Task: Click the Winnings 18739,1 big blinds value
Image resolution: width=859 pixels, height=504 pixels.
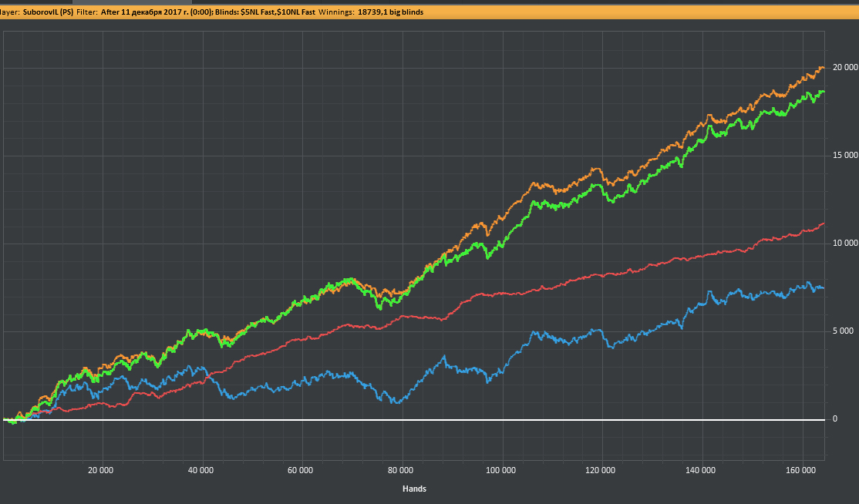Action: tap(390, 13)
